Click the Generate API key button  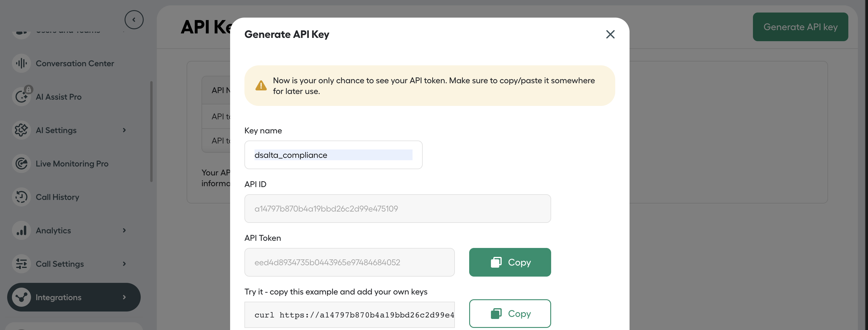click(x=800, y=27)
